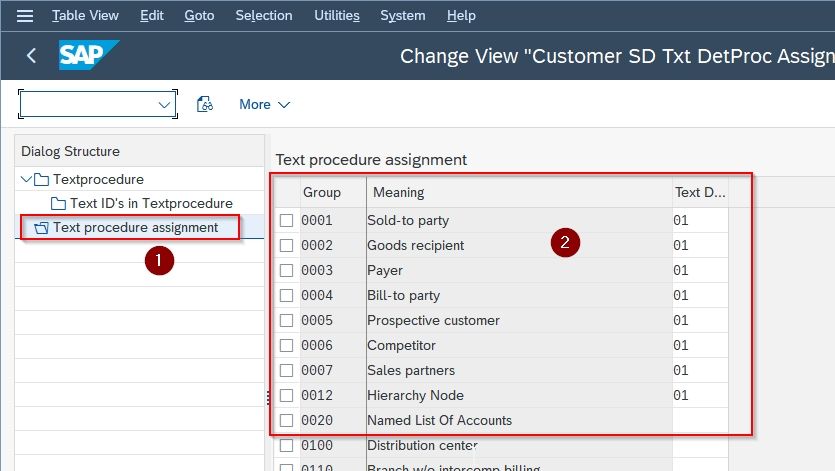The width and height of the screenshot is (835, 471).
Task: Open the Table View menu
Action: 85,16
